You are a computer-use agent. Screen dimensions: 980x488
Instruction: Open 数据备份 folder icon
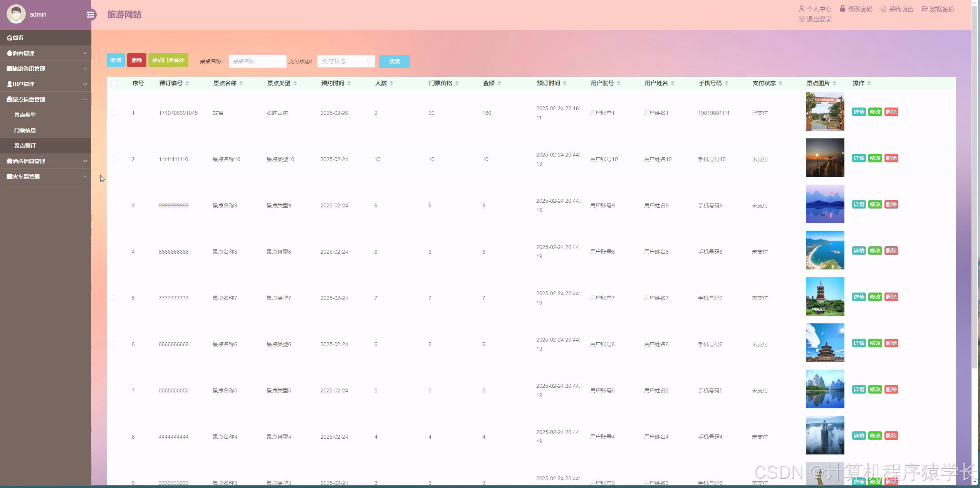[925, 8]
